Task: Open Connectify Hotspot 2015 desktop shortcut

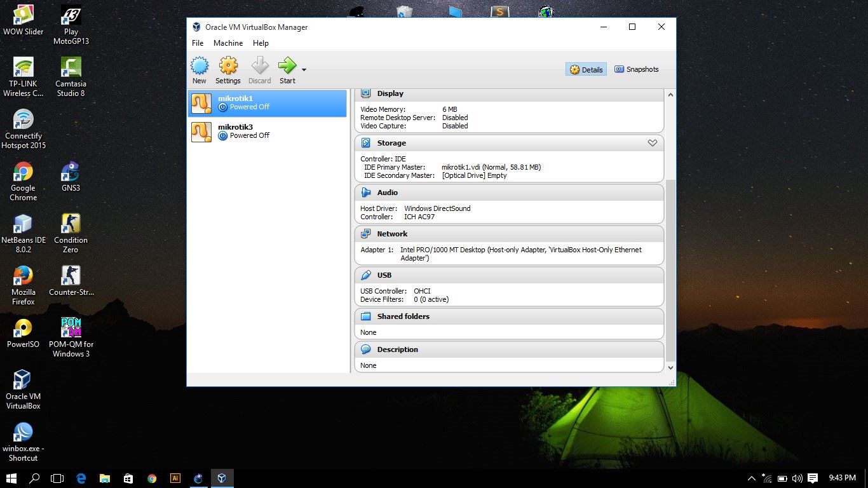Action: point(24,130)
